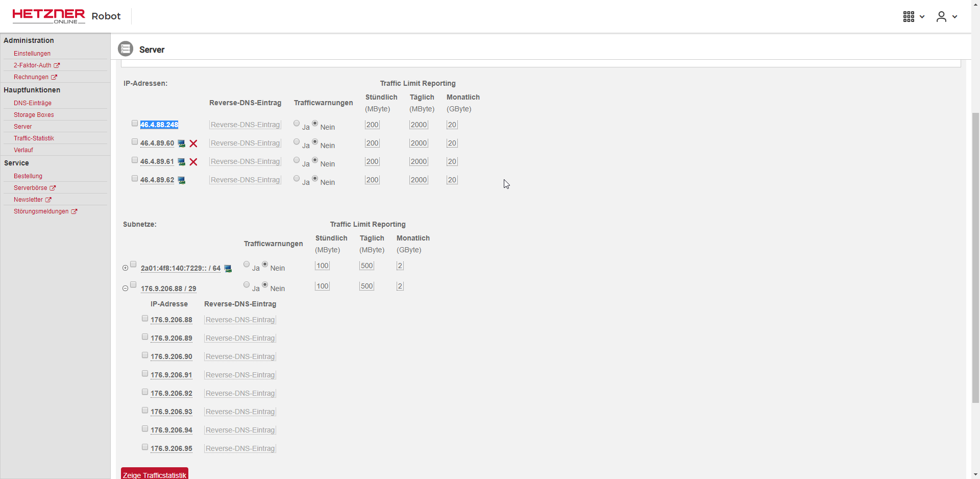Click the Server section list icon

(x=126, y=49)
